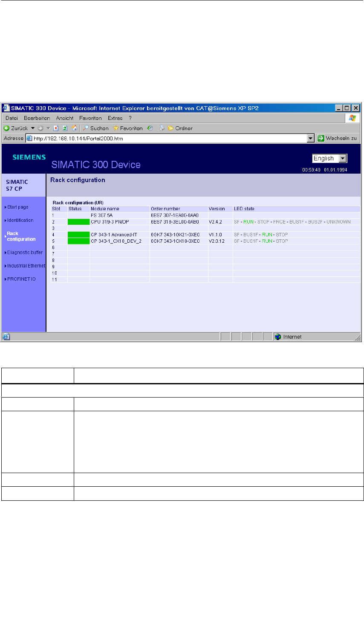Open the Start page link
This screenshot has height=639, width=364.
click(x=18, y=207)
